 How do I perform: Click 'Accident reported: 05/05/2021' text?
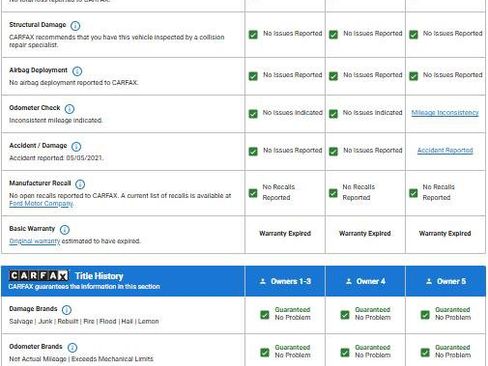[x=56, y=158]
